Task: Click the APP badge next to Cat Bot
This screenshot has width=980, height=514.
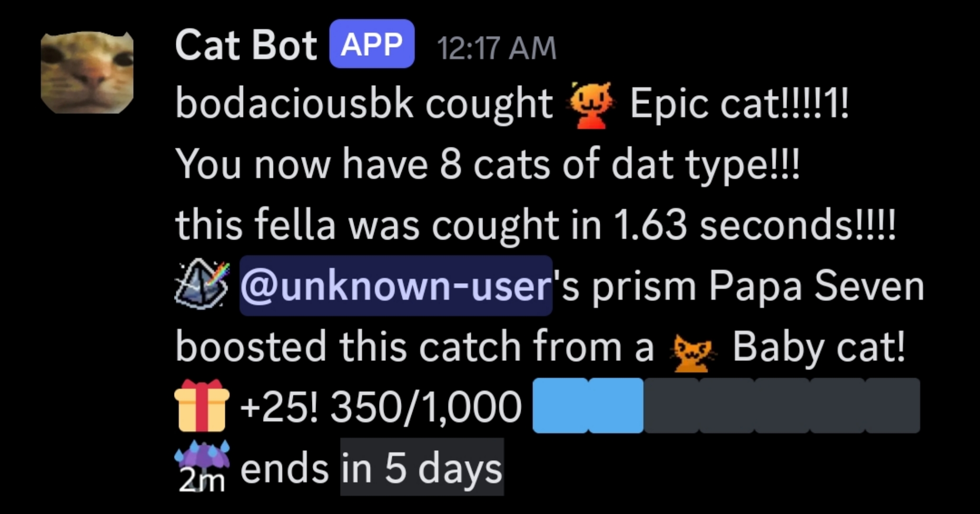Action: pos(372,44)
